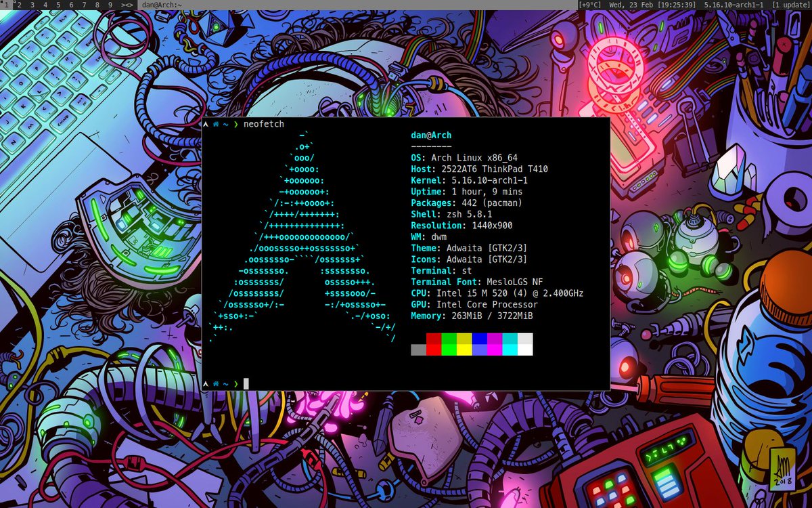Viewport: 812px width, 508px height.
Task: Click the Terminal Font: MesloLGS NF line
Action: point(476,282)
